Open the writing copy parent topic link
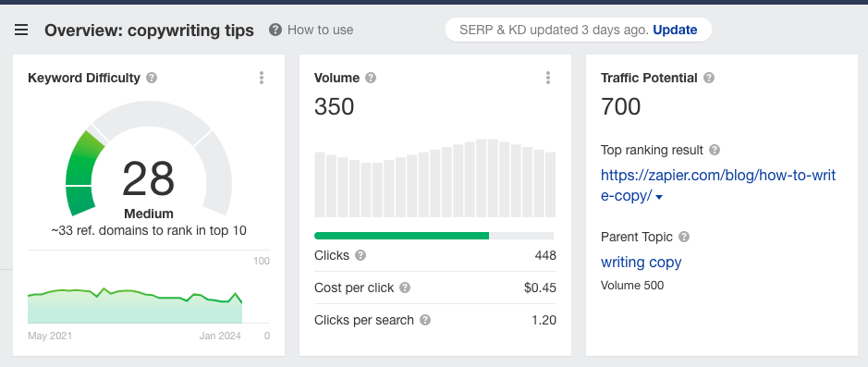Viewport: 868px width, 367px height. coord(641,262)
